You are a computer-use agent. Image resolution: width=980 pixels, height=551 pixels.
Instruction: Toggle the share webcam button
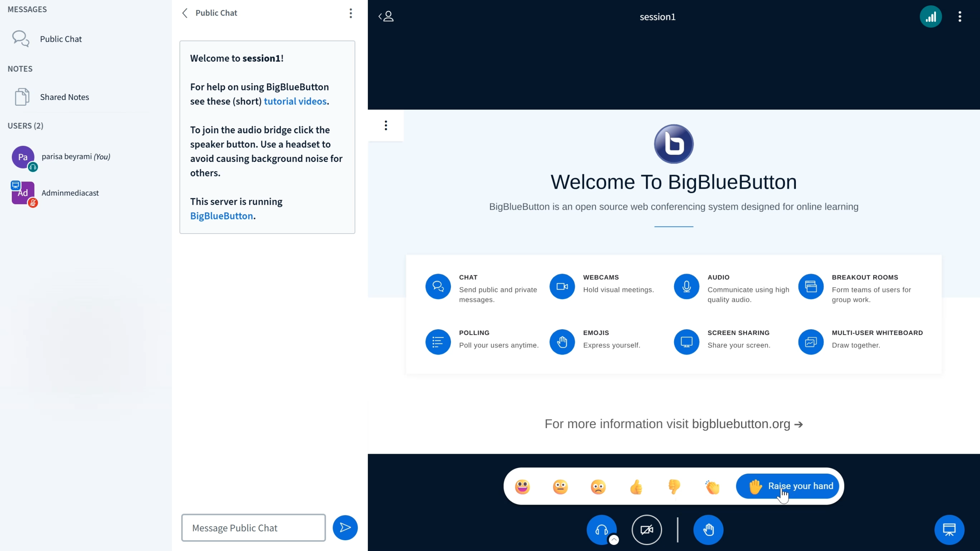(647, 530)
